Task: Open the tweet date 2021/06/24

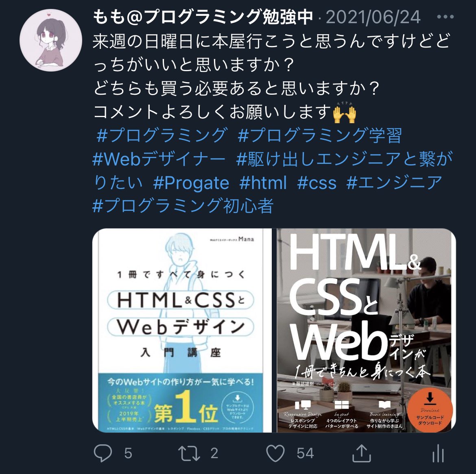Action: [373, 17]
